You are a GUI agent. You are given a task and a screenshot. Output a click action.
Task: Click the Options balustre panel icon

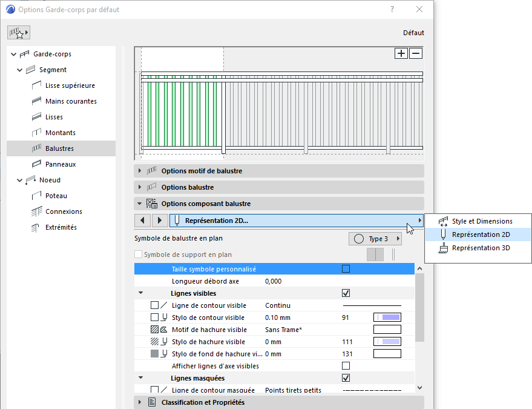pyautogui.click(x=152, y=187)
